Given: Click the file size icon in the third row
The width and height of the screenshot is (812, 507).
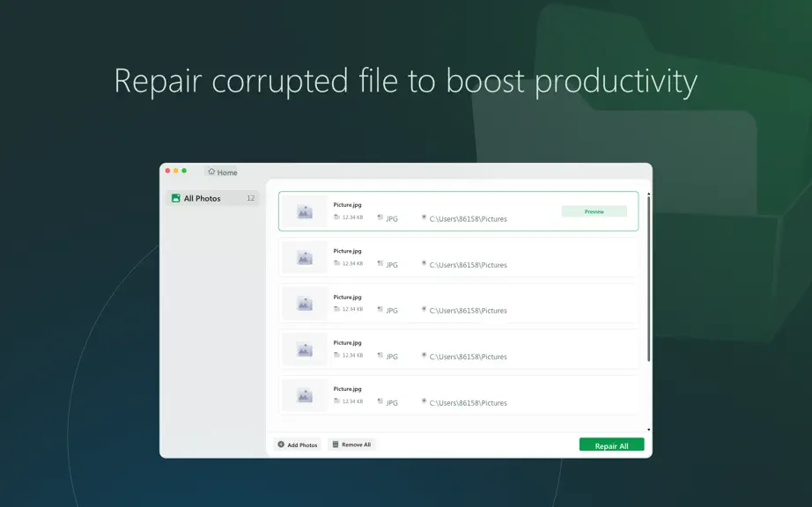Looking at the screenshot, I should (336, 309).
